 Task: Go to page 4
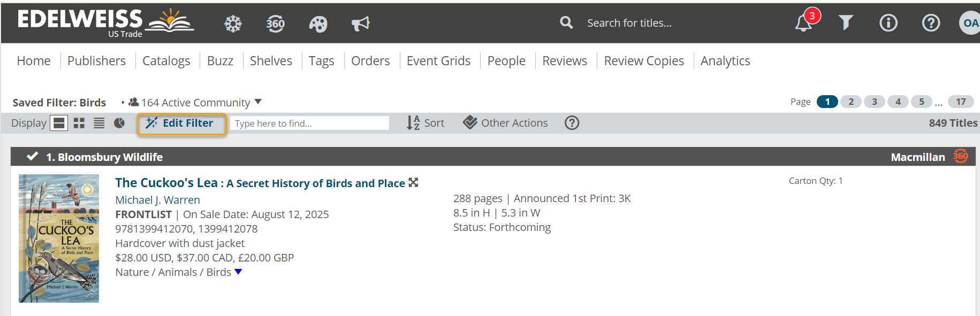pos(898,102)
